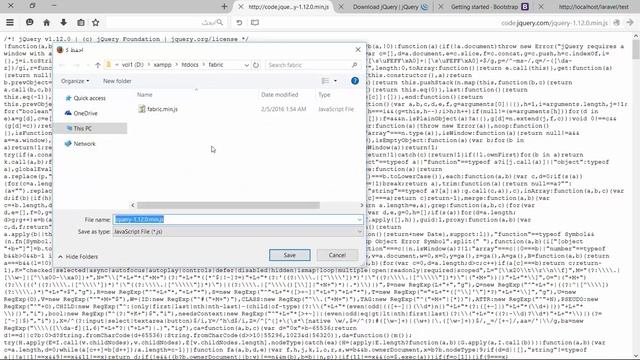Click the file list right scroll arrow
The image size is (640, 360).
coord(362,205)
